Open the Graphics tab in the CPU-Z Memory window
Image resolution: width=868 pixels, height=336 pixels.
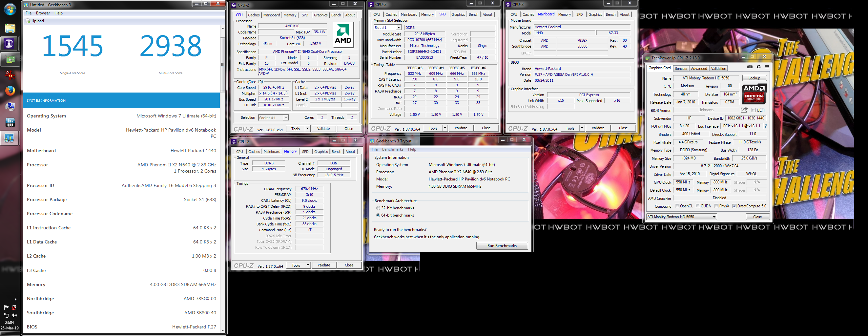tap(321, 152)
